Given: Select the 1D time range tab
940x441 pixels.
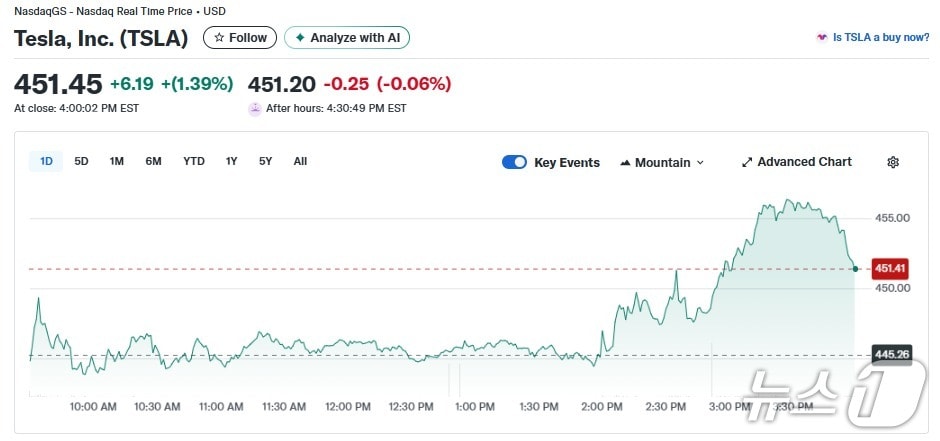Looking at the screenshot, I should pyautogui.click(x=46, y=161).
